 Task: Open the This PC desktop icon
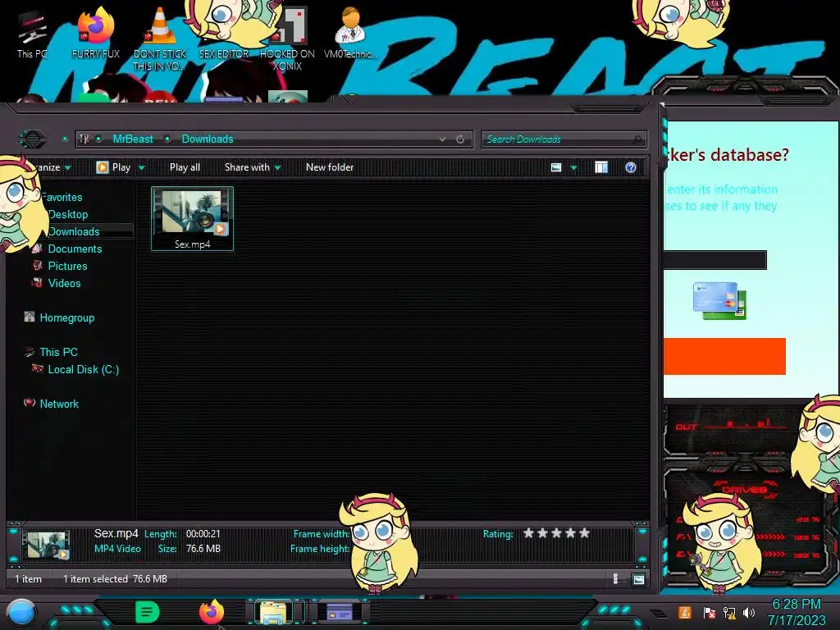32,34
